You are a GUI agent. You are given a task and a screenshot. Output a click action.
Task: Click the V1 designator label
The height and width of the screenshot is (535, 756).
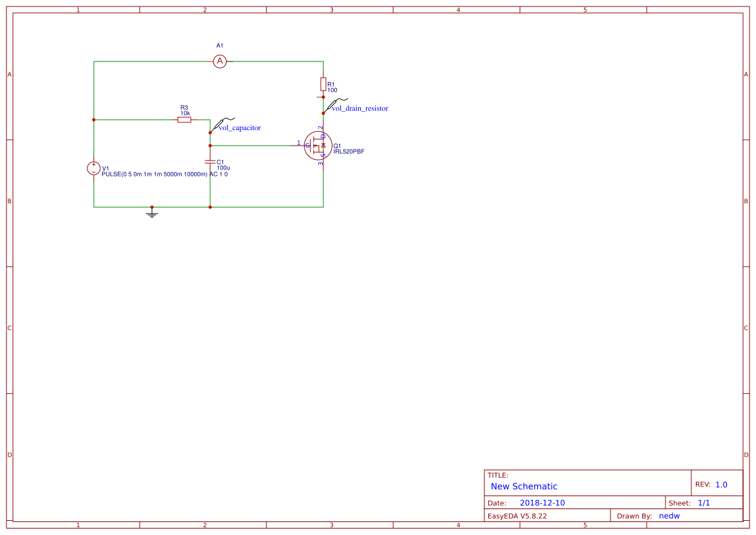tap(105, 169)
